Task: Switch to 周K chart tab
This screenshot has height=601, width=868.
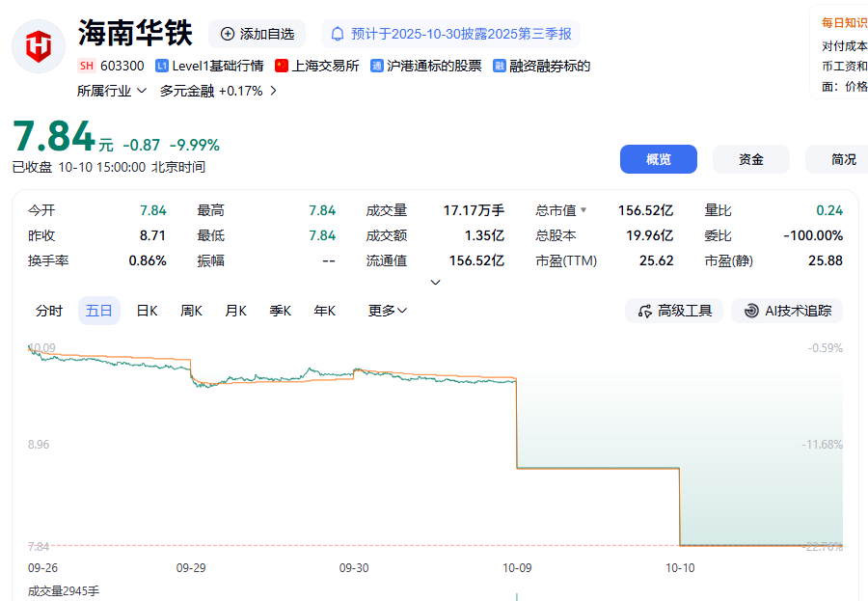Action: (191, 311)
